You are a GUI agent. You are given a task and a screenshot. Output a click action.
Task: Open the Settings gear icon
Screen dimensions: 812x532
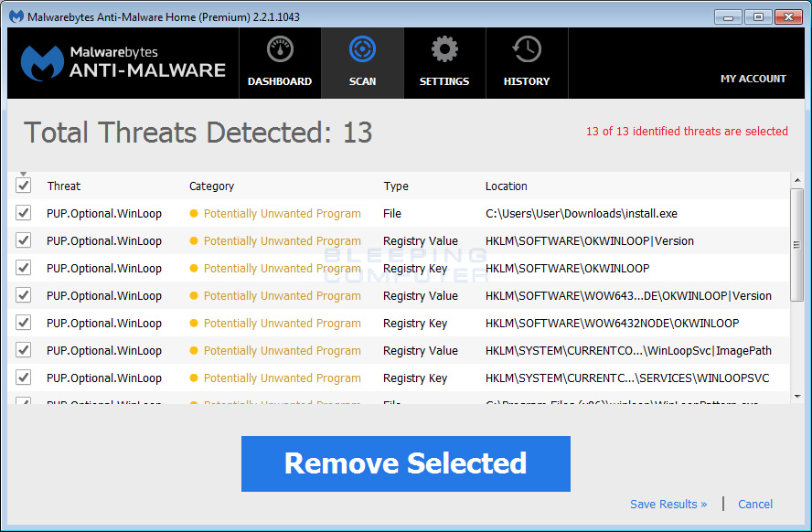click(x=444, y=49)
